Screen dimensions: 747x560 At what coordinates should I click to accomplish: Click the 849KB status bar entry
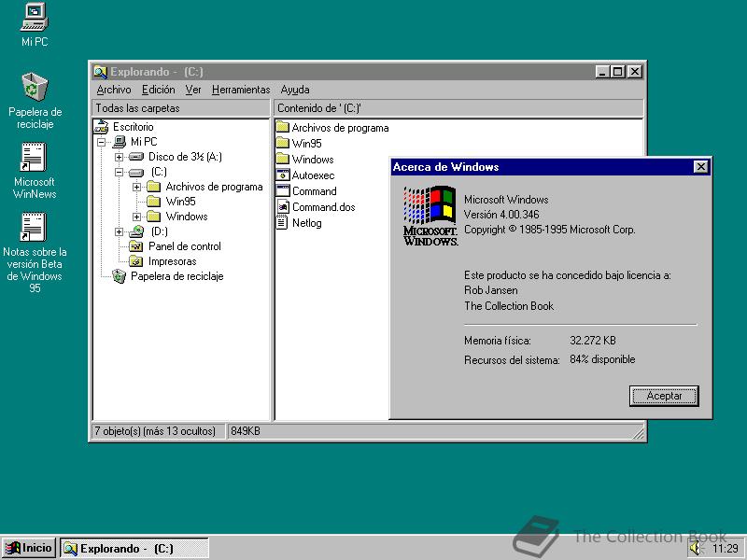pos(246,431)
